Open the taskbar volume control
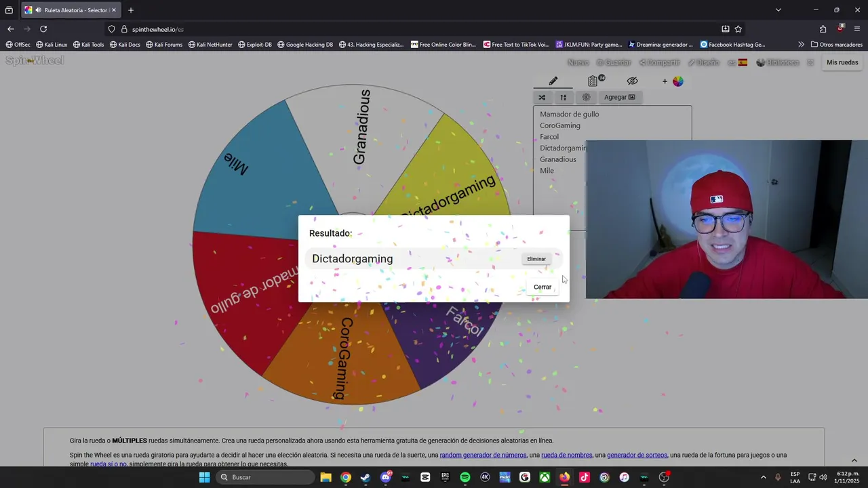The image size is (868, 488). [823, 477]
